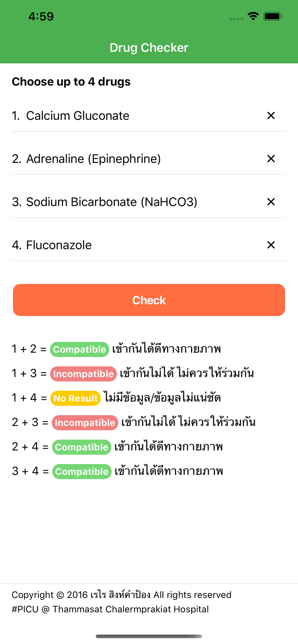
Task: Tap the Incompatible badge for 1 + 3
Action: pyautogui.click(x=84, y=374)
